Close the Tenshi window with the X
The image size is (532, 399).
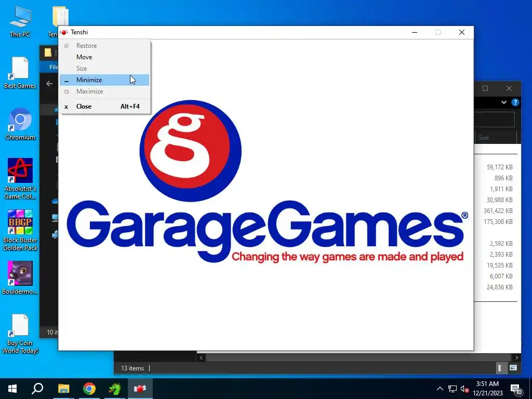[462, 32]
